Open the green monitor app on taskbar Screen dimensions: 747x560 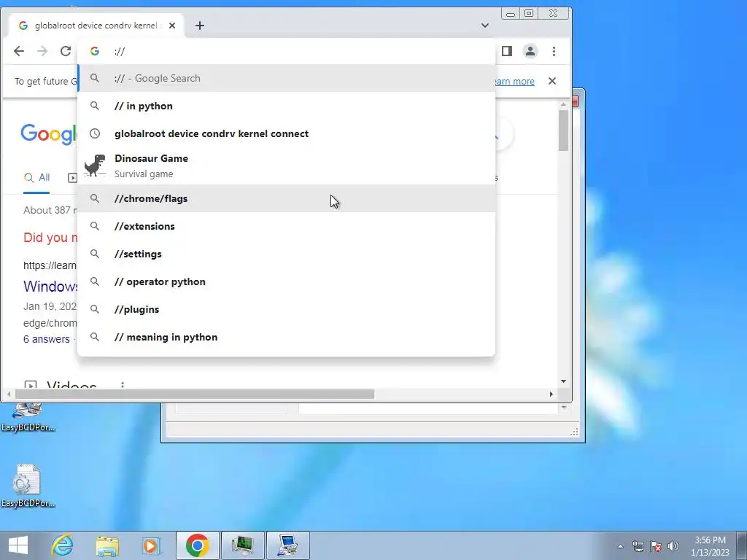242,545
